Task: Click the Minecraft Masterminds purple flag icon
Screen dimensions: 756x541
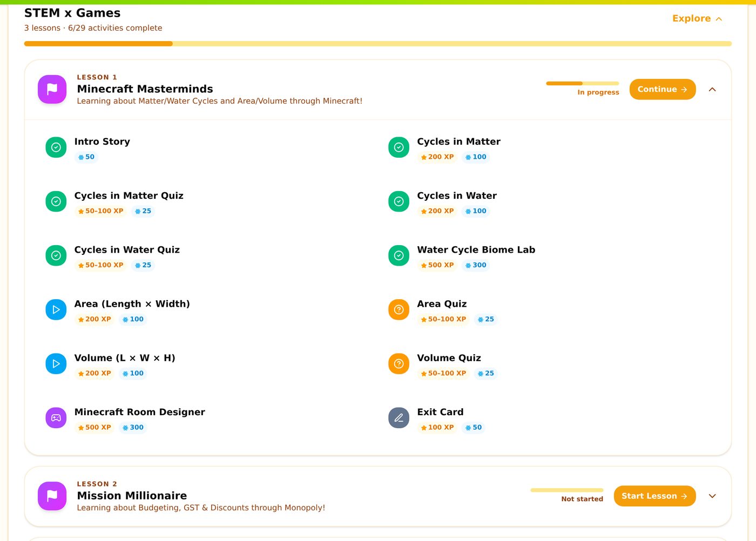Action: click(52, 89)
